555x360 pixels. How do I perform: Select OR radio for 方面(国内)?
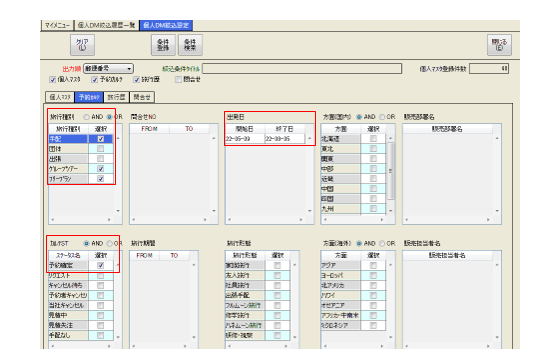[382, 117]
